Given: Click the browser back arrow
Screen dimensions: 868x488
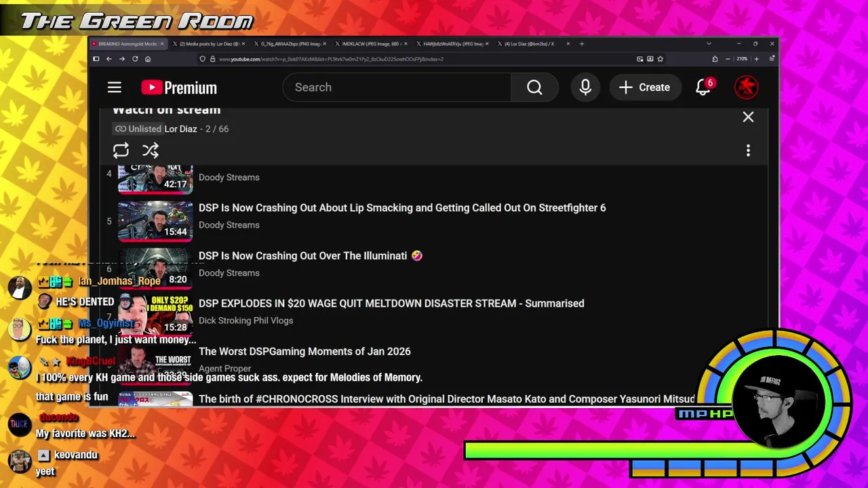Looking at the screenshot, I should coord(108,59).
